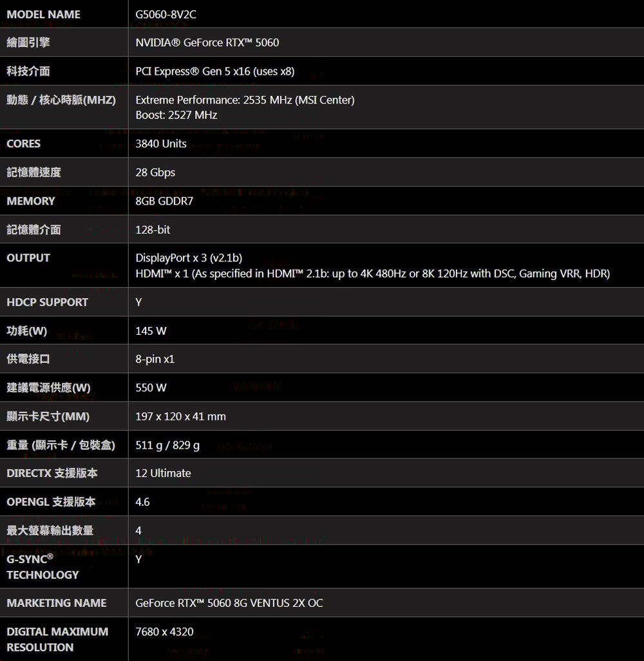Select the 145 W power consumption value

[151, 331]
